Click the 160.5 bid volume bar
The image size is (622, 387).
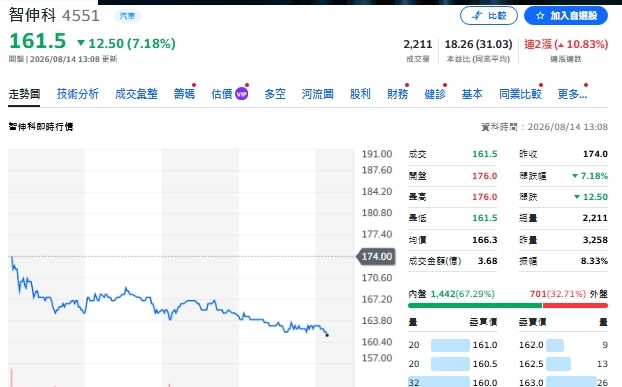pyautogui.click(x=450, y=364)
